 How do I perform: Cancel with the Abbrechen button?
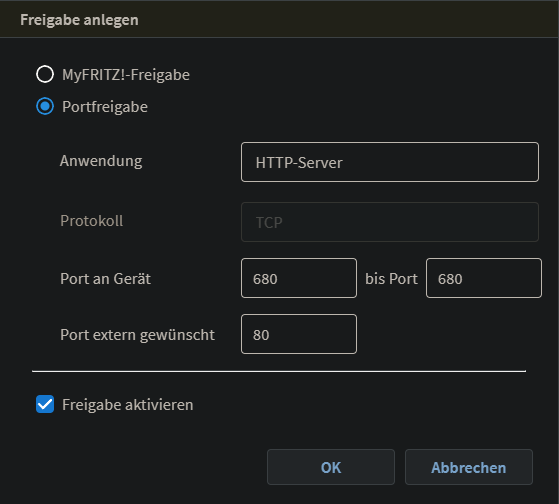[469, 467]
